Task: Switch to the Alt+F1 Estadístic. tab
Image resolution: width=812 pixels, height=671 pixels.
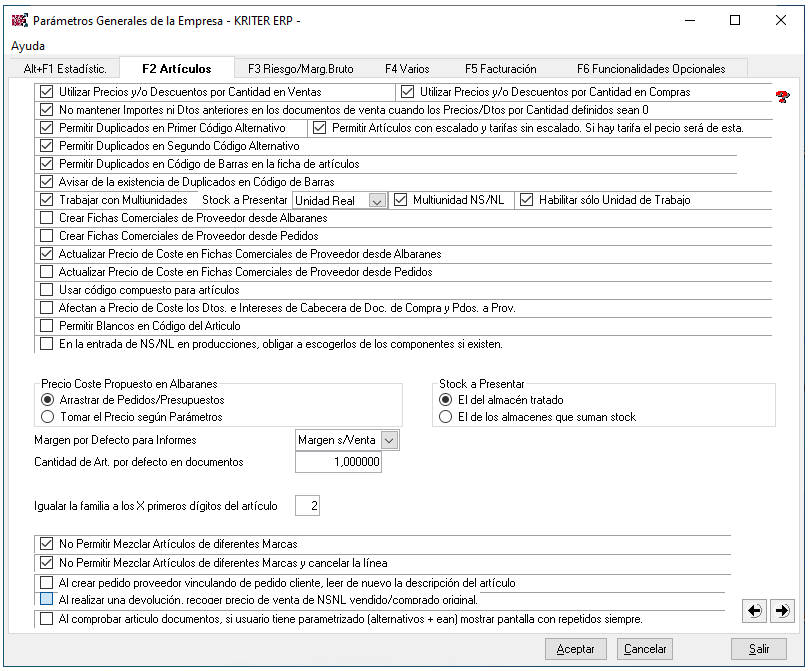Action: click(65, 69)
